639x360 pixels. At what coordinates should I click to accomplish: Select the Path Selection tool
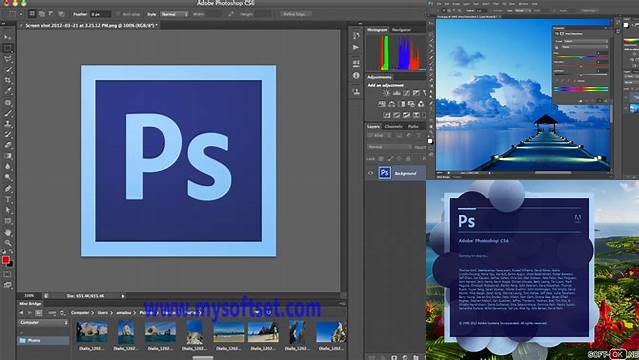point(7,210)
